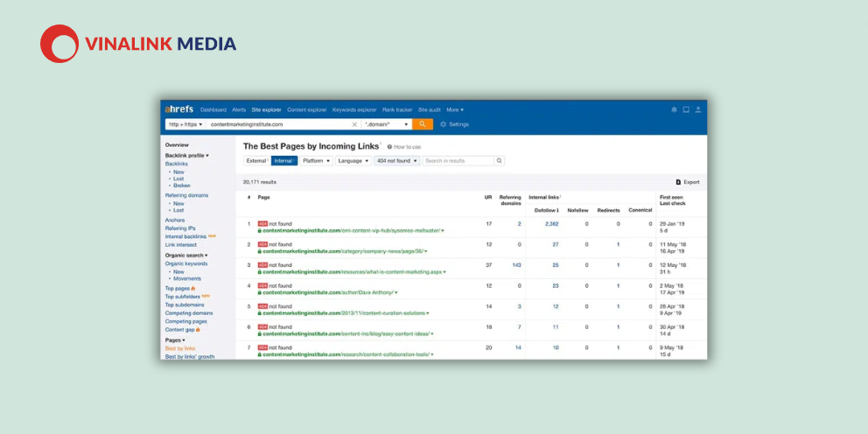Click the fire icon next to Top pages
Screen dimensions: 868x434
click(193, 289)
